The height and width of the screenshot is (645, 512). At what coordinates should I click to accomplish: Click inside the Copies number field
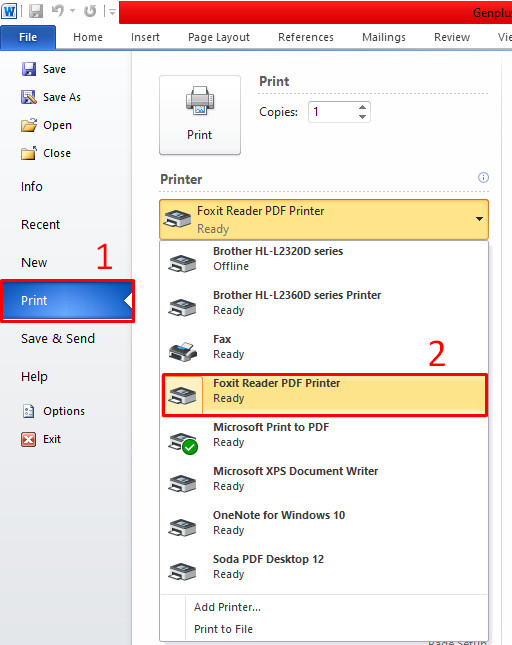(x=333, y=112)
